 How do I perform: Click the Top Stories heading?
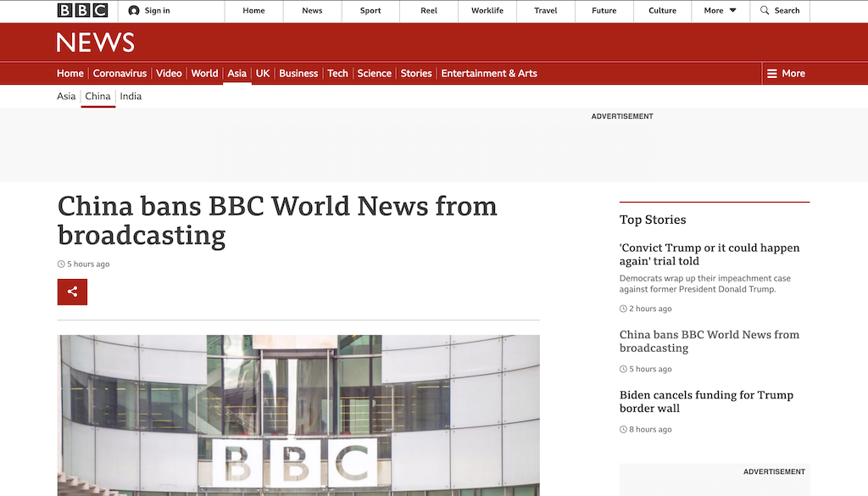click(653, 220)
